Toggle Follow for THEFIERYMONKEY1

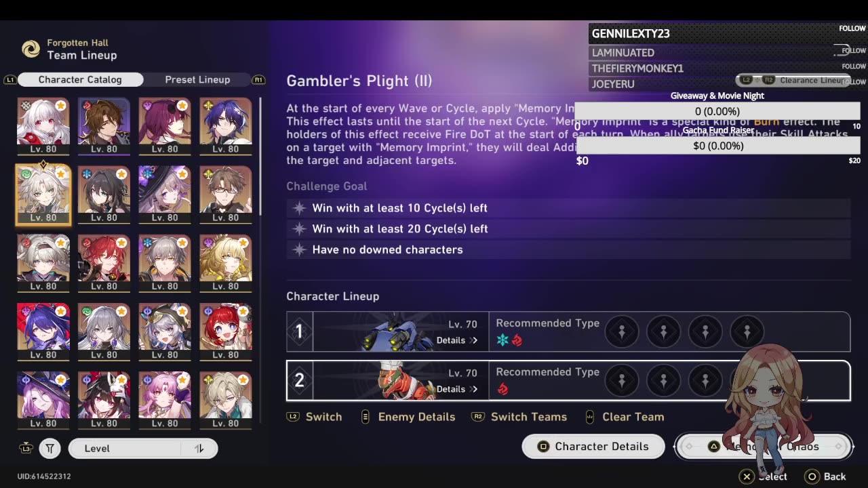(x=854, y=66)
